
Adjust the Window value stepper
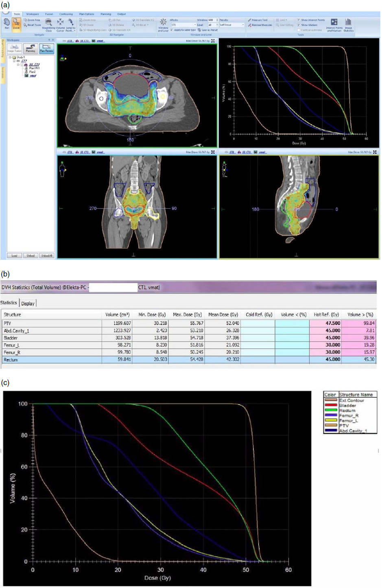217,20
